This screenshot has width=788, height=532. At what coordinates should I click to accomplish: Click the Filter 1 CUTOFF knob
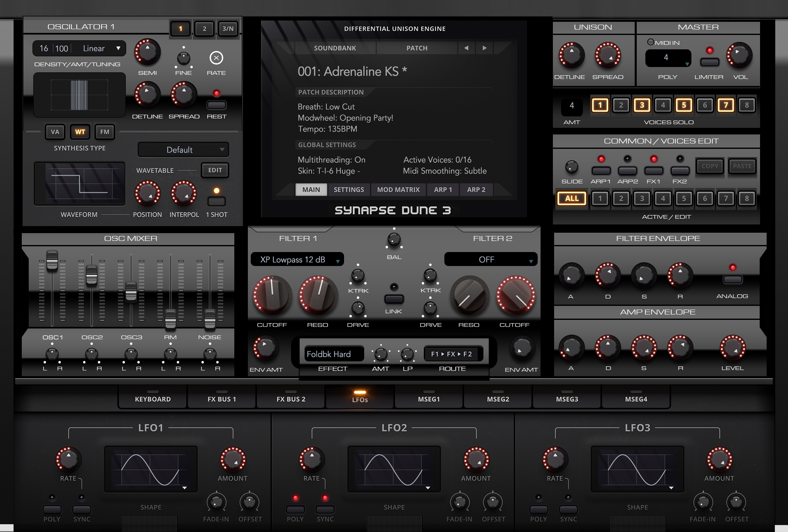point(272,295)
